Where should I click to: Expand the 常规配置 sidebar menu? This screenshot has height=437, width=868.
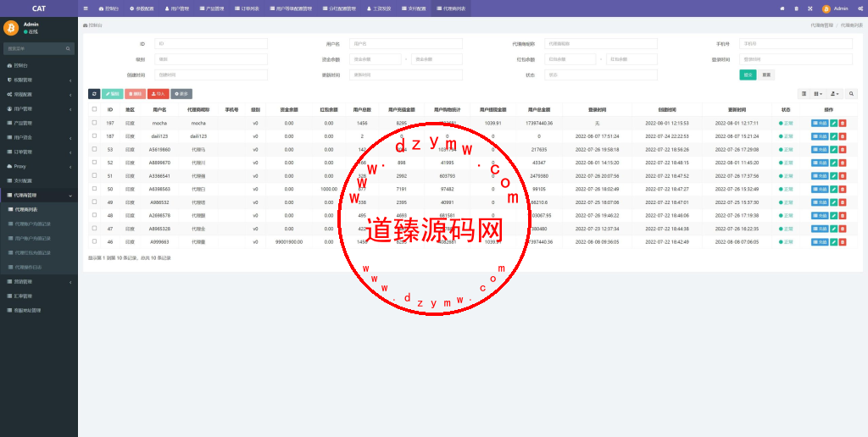(39, 94)
